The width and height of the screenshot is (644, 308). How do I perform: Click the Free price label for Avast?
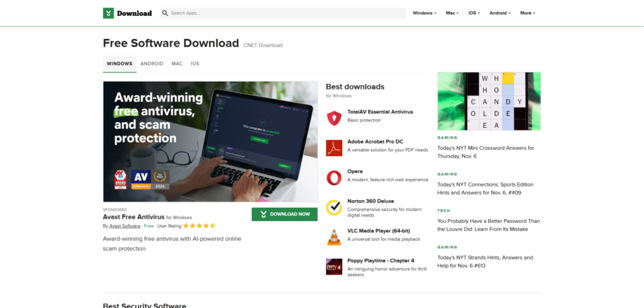point(148,226)
